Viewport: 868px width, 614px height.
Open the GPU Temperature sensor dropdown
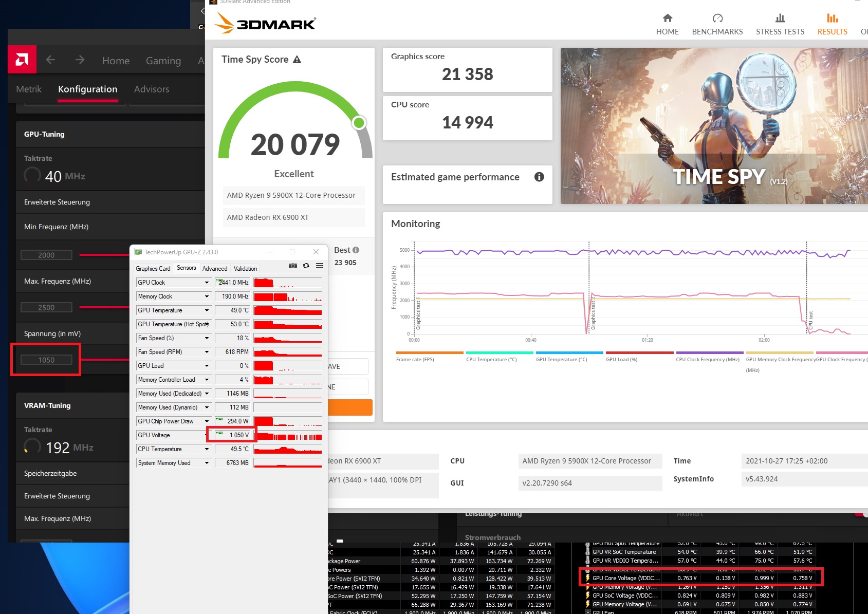(207, 310)
